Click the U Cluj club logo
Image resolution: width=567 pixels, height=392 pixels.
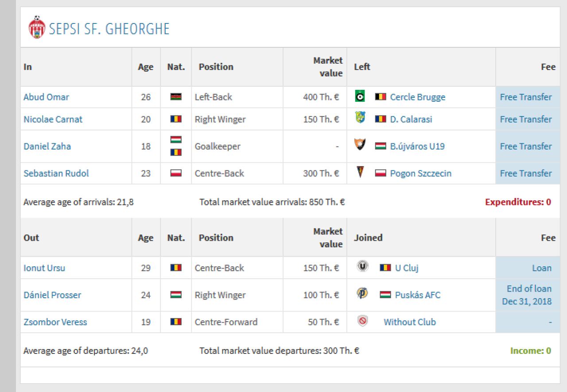(x=363, y=267)
